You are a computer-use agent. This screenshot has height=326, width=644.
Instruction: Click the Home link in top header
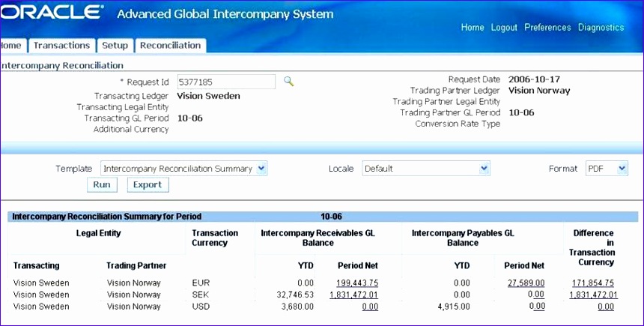click(x=473, y=28)
